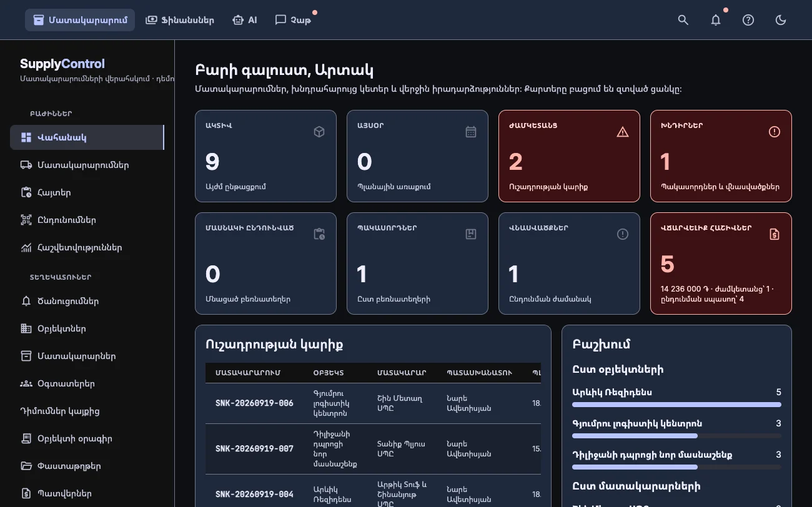Open Օբյեկտի օրագիր sidebar icon
812x507 pixels.
click(x=26, y=438)
